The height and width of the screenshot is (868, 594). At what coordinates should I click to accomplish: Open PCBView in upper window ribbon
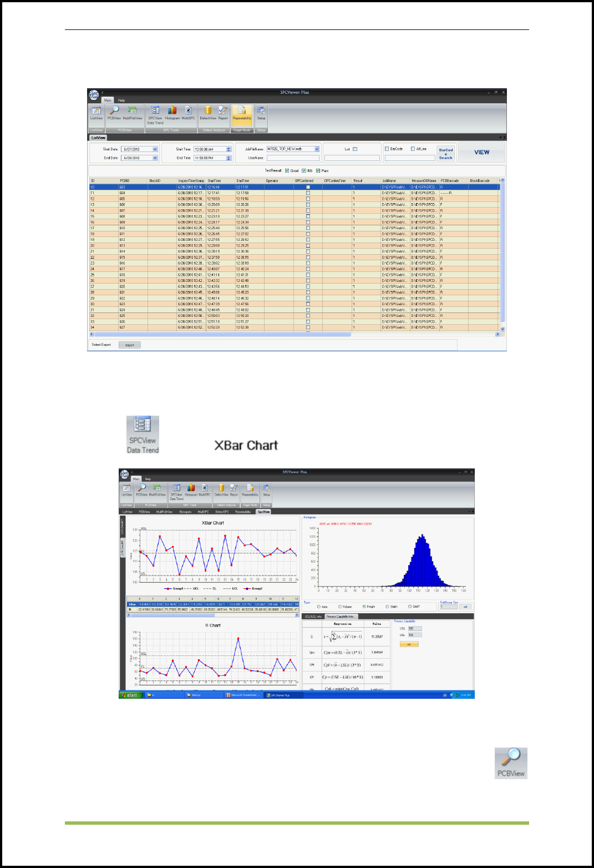tap(114, 113)
